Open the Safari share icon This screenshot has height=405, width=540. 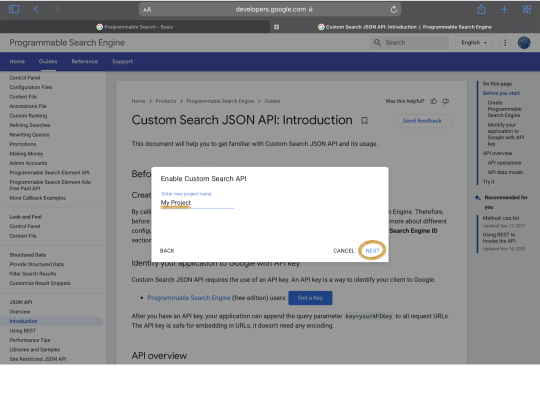click(x=481, y=9)
